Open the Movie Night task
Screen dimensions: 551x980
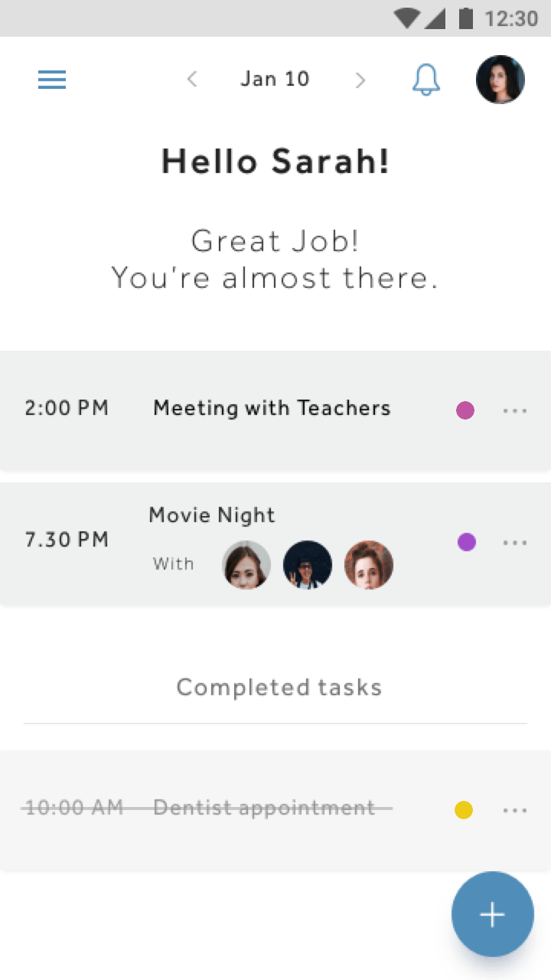(x=275, y=543)
